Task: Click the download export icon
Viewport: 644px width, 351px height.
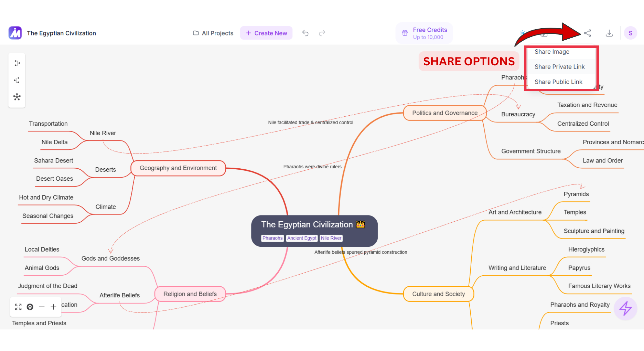Action: click(609, 33)
